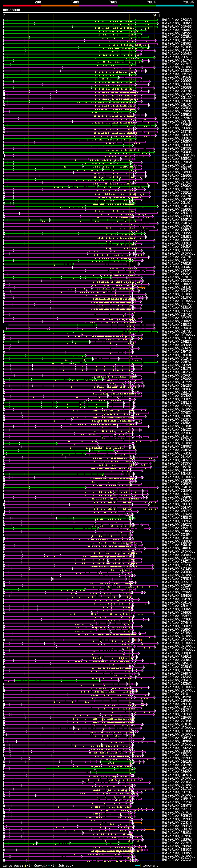Select subject name UniRef100_Q9T0K5
Viewport: 197px width, 868px height.
pos(177,189)
